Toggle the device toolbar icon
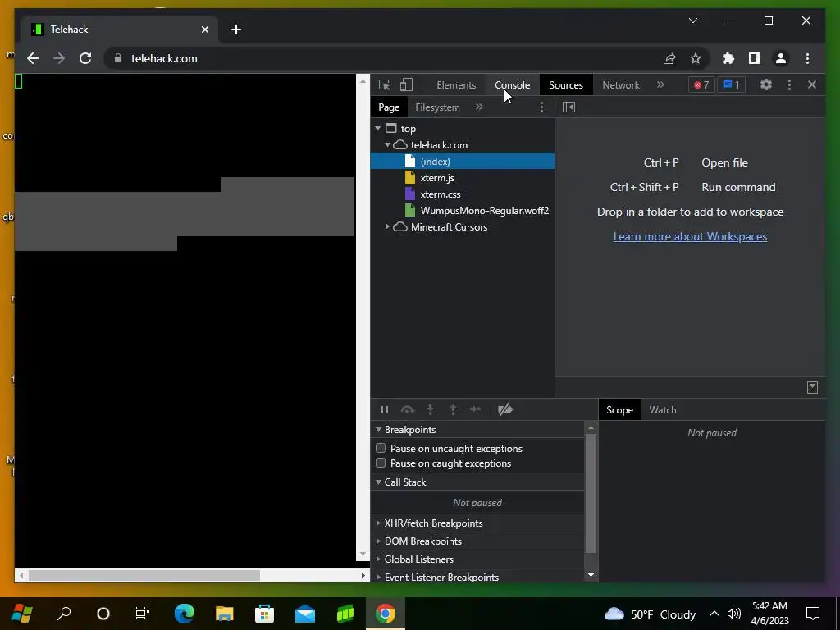 coord(407,85)
